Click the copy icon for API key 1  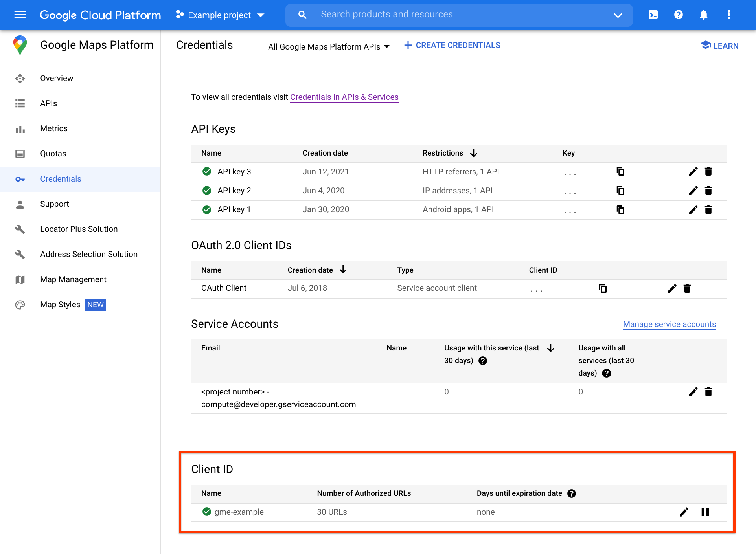620,209
